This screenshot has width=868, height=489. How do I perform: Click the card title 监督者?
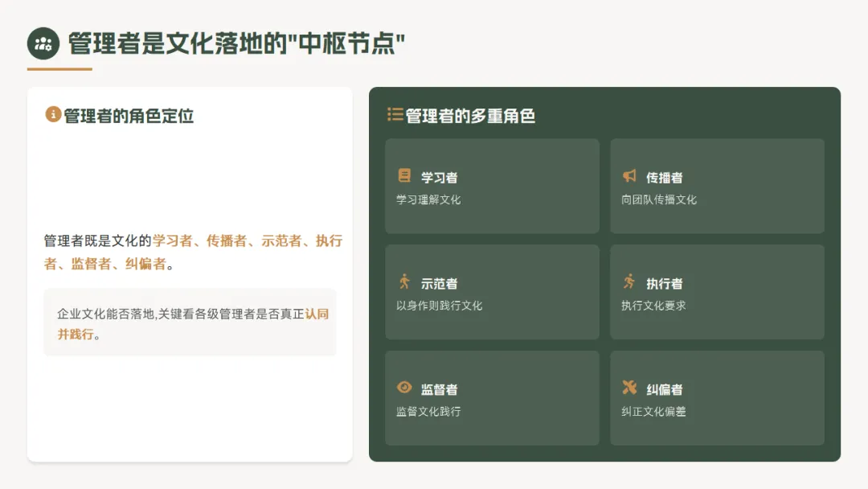point(439,389)
